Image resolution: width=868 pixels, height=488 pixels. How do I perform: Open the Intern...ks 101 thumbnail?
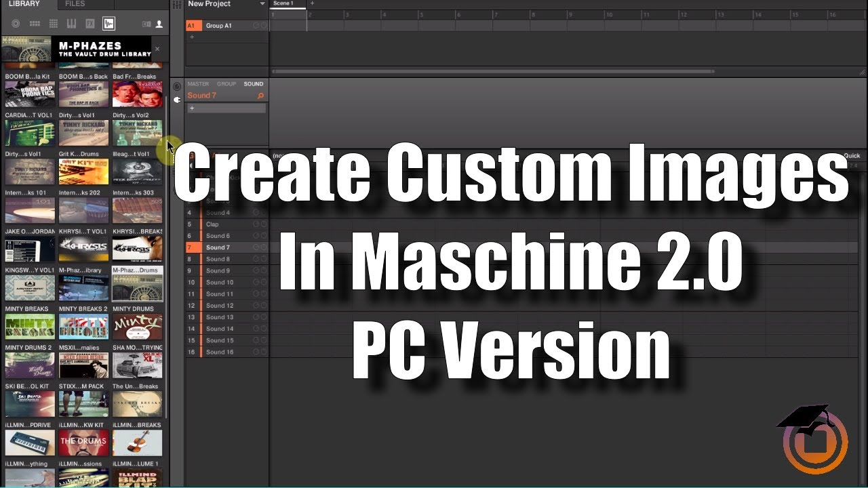click(x=29, y=210)
